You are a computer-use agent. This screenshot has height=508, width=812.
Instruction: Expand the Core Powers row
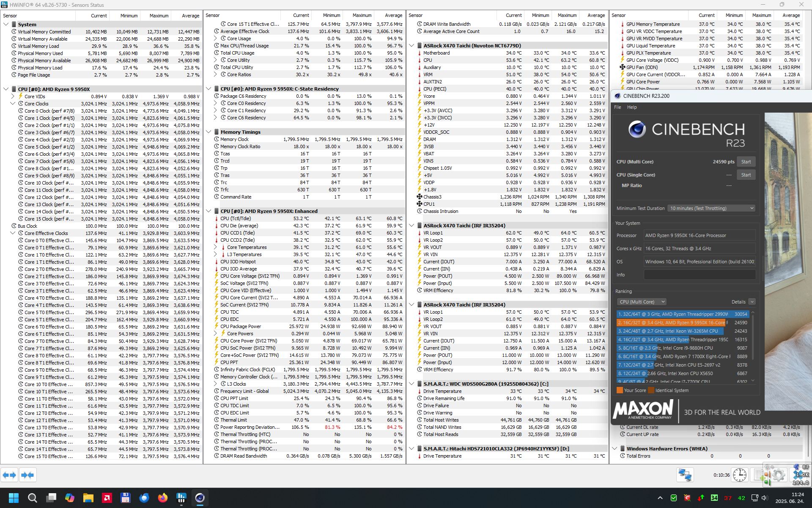(x=215, y=334)
